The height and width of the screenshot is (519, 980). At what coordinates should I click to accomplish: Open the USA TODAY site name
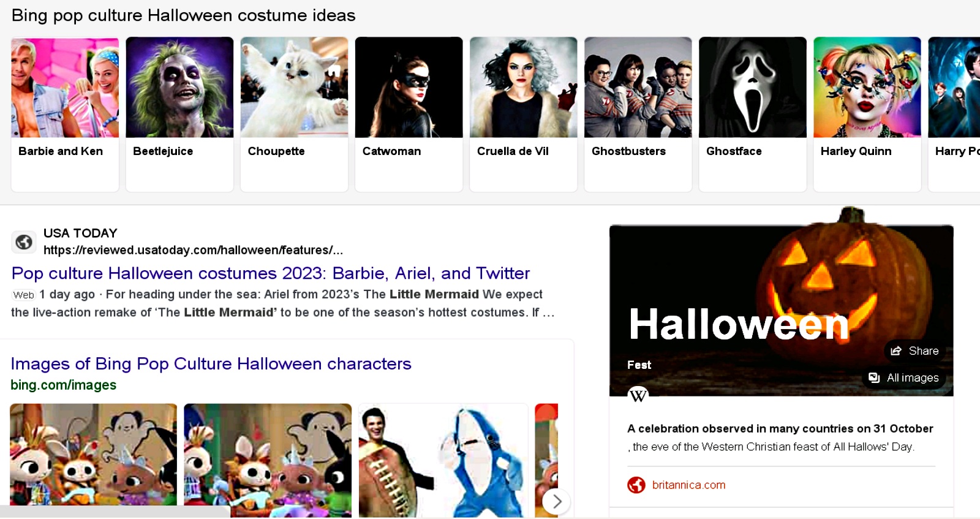(x=80, y=233)
